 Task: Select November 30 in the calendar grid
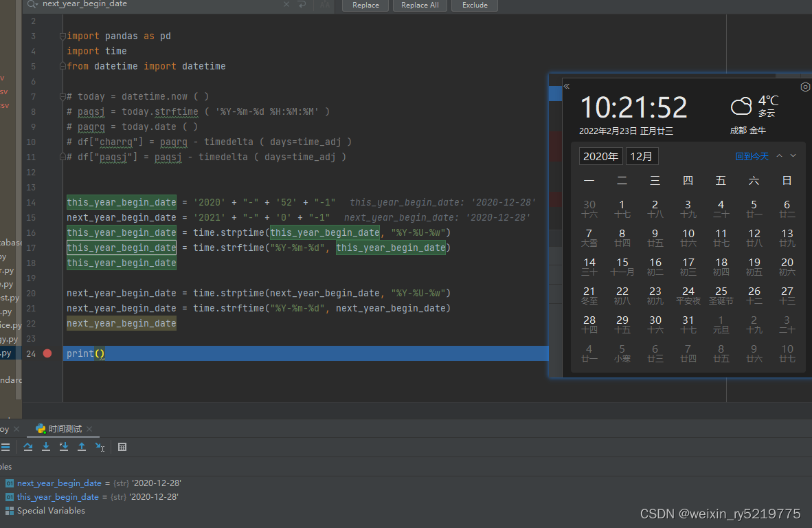click(x=589, y=208)
